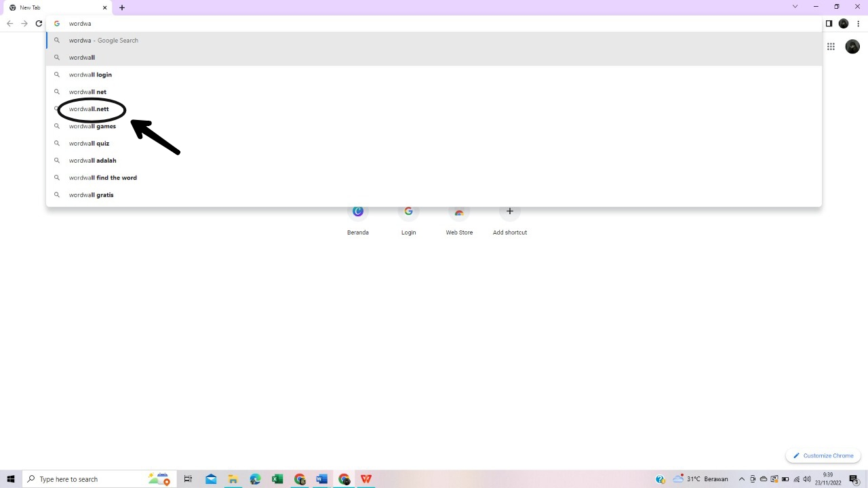Screen dimensions: 868x488
Task: Open File Explorer on the taskbar
Action: pyautogui.click(x=233, y=479)
